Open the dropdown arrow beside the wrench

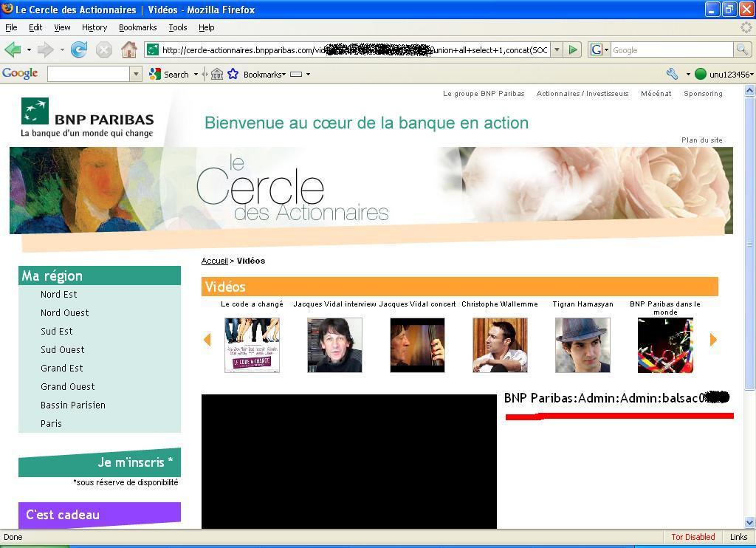click(x=688, y=75)
